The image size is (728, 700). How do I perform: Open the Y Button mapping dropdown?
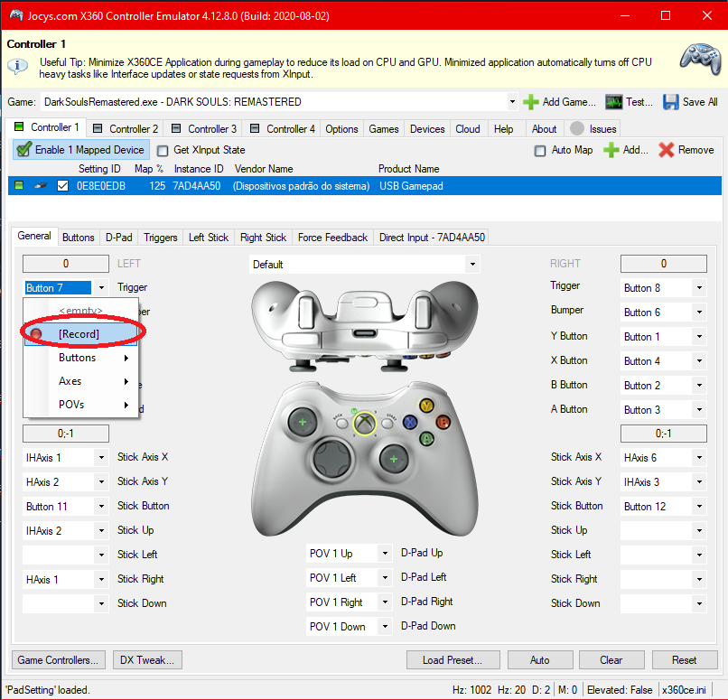[x=699, y=337]
